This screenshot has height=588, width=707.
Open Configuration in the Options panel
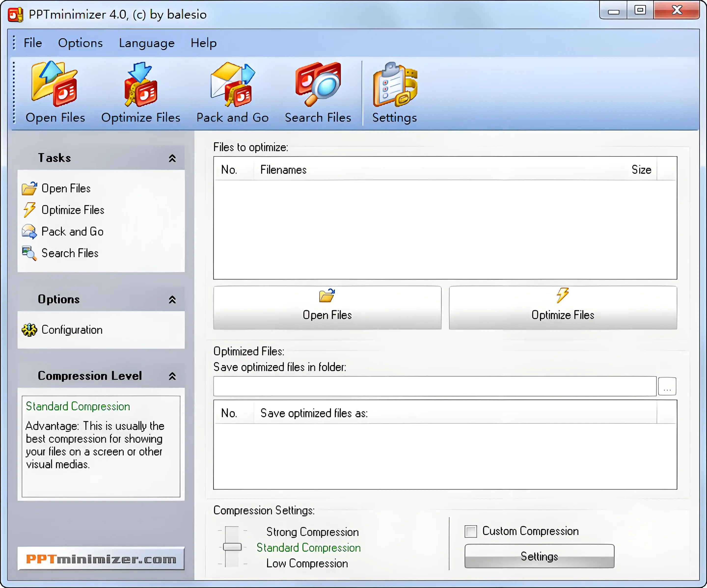coord(72,330)
